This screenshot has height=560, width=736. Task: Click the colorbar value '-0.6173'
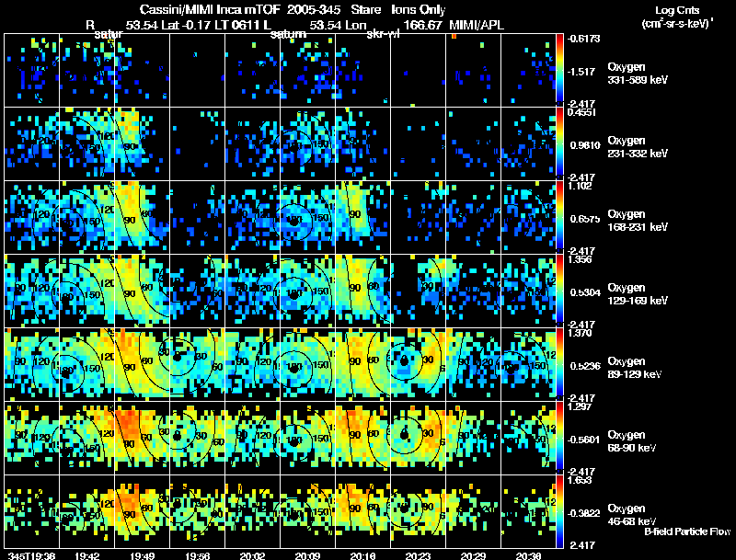[x=584, y=39]
